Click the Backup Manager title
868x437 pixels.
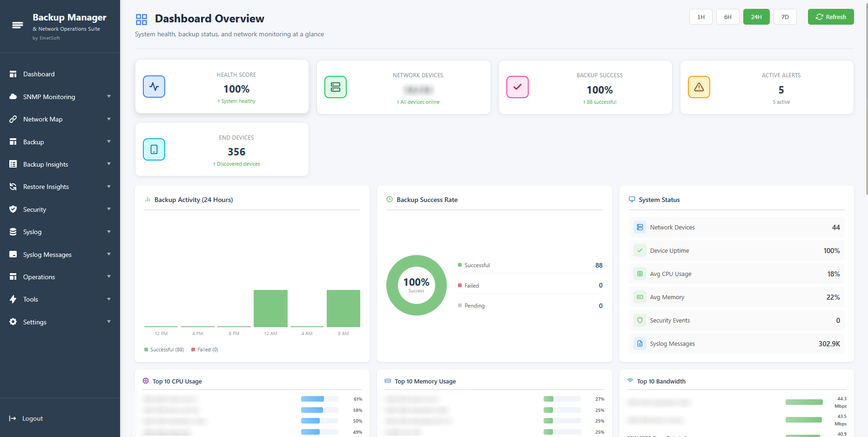click(x=69, y=17)
